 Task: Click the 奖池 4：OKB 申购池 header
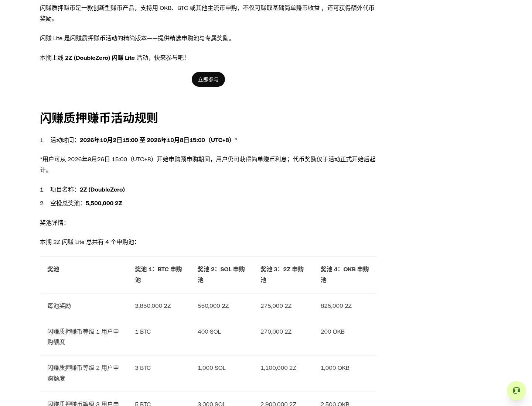[345, 274]
